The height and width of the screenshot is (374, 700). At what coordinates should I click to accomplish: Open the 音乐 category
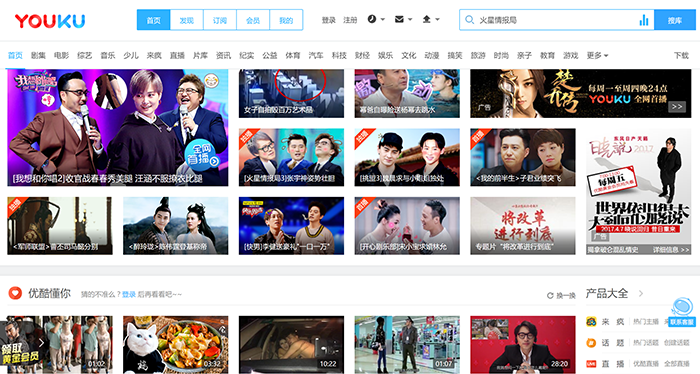108,55
